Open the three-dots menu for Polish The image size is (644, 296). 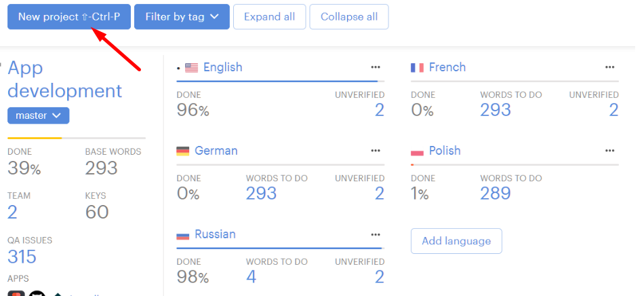(x=609, y=151)
